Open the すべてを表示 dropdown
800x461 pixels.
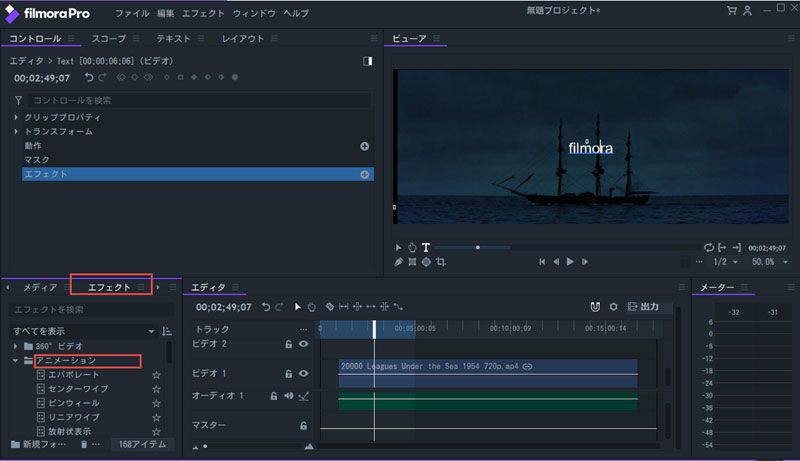point(83,331)
